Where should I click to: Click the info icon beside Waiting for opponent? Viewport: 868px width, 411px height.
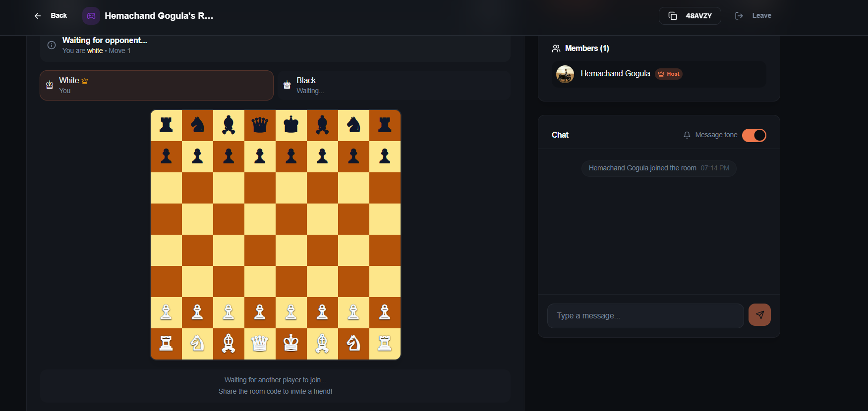pyautogui.click(x=52, y=45)
